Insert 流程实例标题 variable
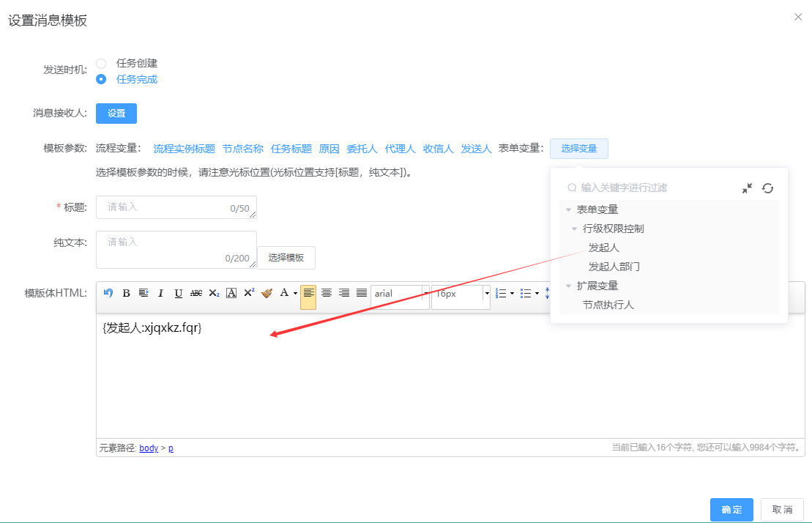The height and width of the screenshot is (523, 812). [184, 149]
